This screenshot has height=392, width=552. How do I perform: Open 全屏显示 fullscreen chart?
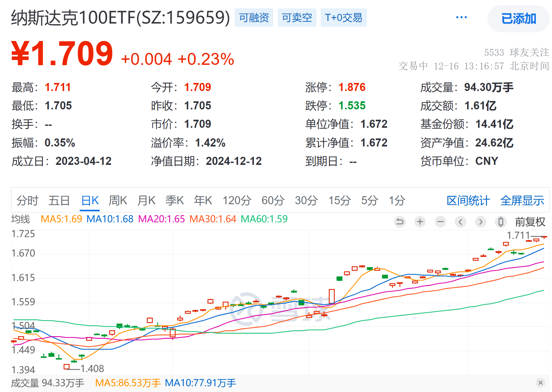click(x=522, y=200)
